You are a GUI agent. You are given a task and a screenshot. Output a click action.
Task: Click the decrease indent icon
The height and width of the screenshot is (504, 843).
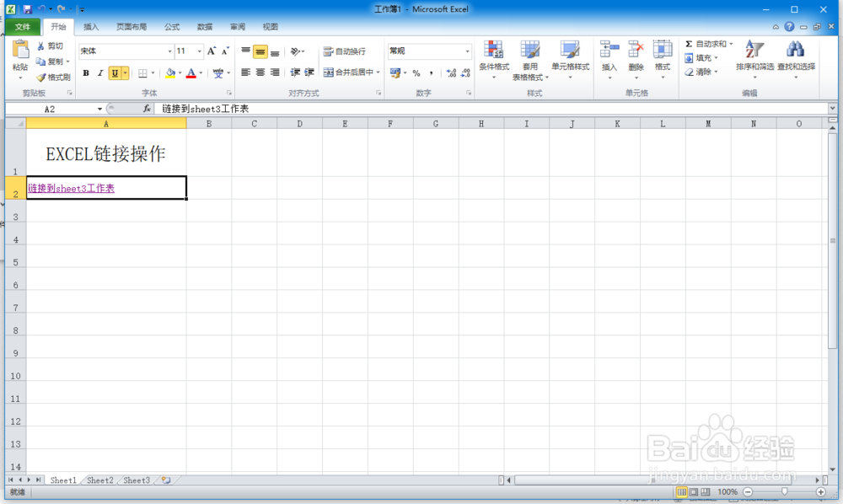pyautogui.click(x=295, y=72)
